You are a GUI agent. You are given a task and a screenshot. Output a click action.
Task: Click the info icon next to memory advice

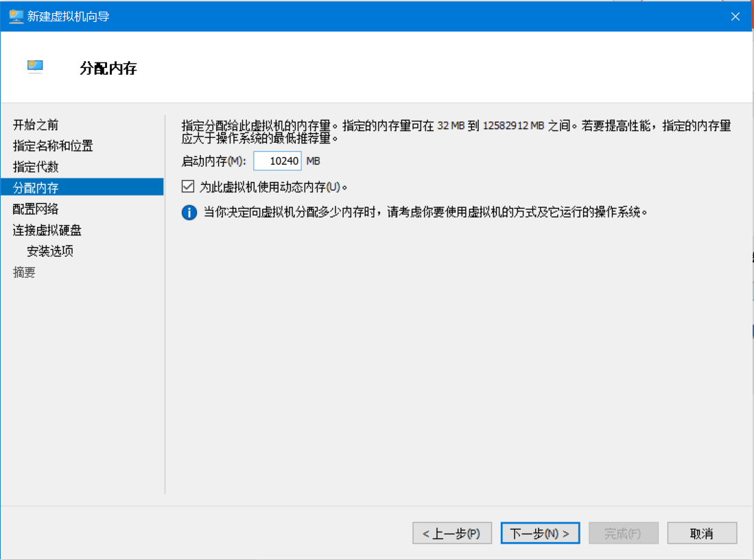click(189, 212)
